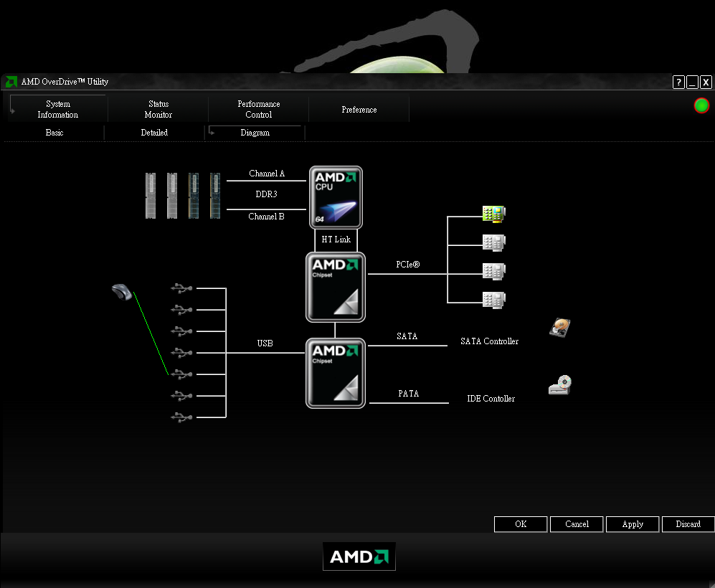Select the fourth dark memory module icon
The height and width of the screenshot is (588, 715).
click(214, 196)
